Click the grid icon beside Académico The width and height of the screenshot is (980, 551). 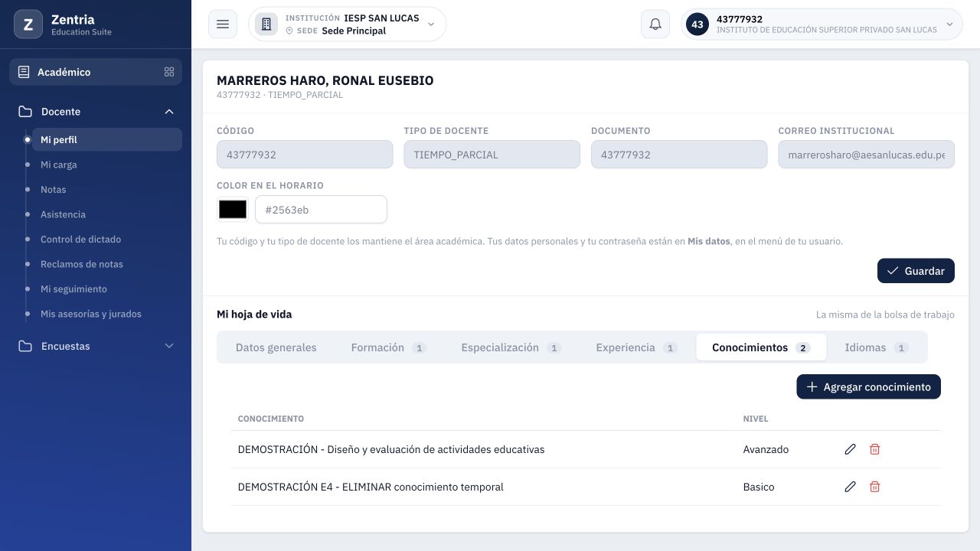(x=169, y=72)
